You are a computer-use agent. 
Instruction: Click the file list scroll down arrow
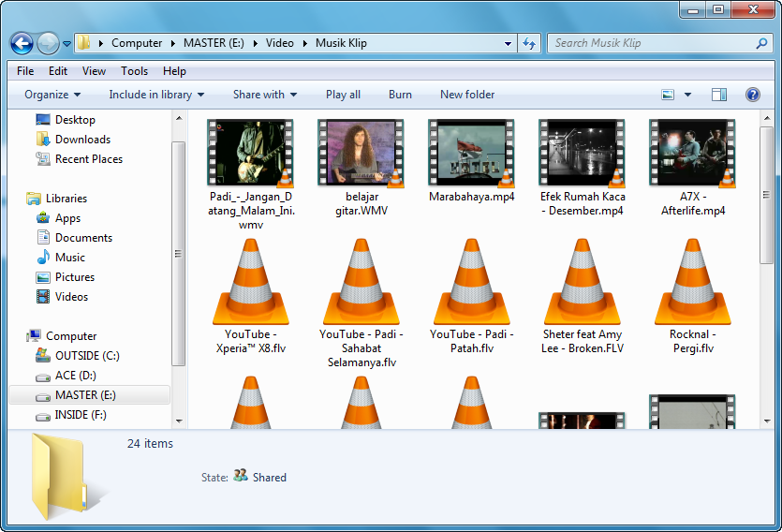[766, 421]
